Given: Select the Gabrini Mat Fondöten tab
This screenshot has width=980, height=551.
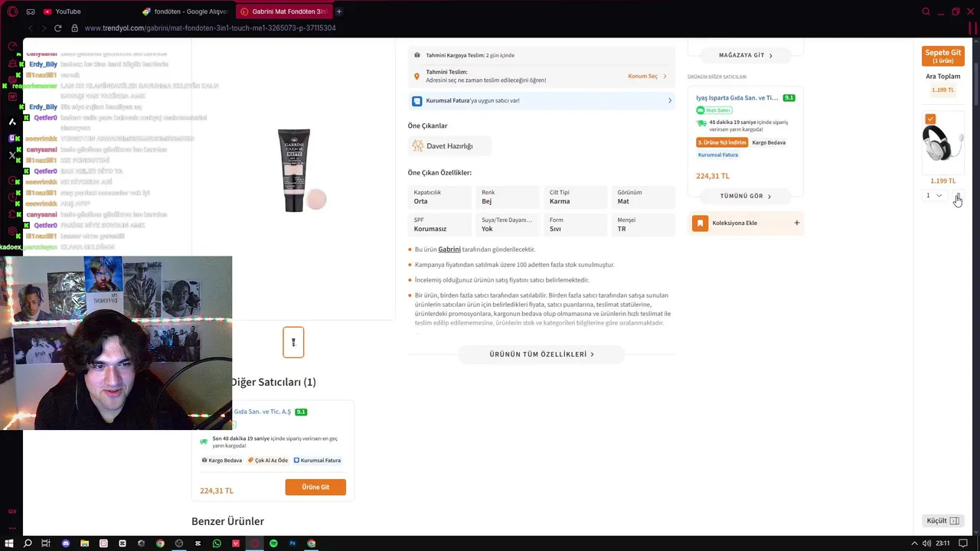Looking at the screenshot, I should pos(283,11).
